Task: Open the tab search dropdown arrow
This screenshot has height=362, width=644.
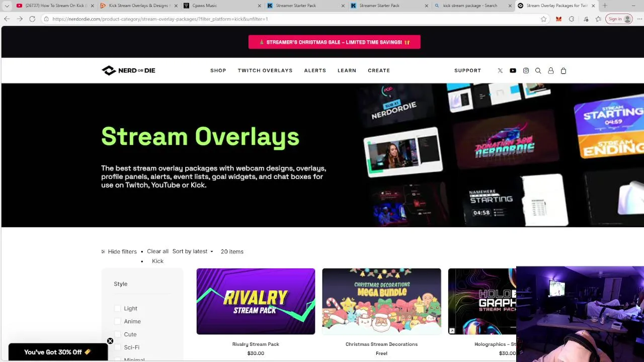Action: click(7, 6)
